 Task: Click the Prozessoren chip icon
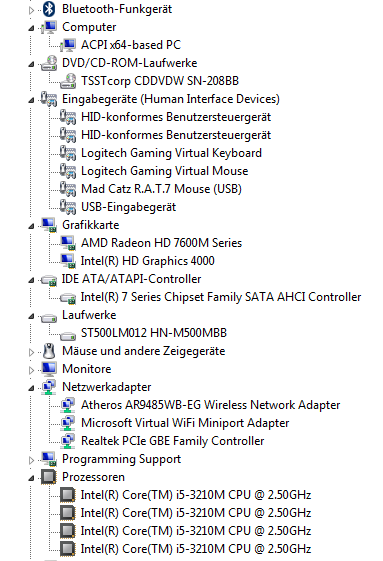pos(49,477)
